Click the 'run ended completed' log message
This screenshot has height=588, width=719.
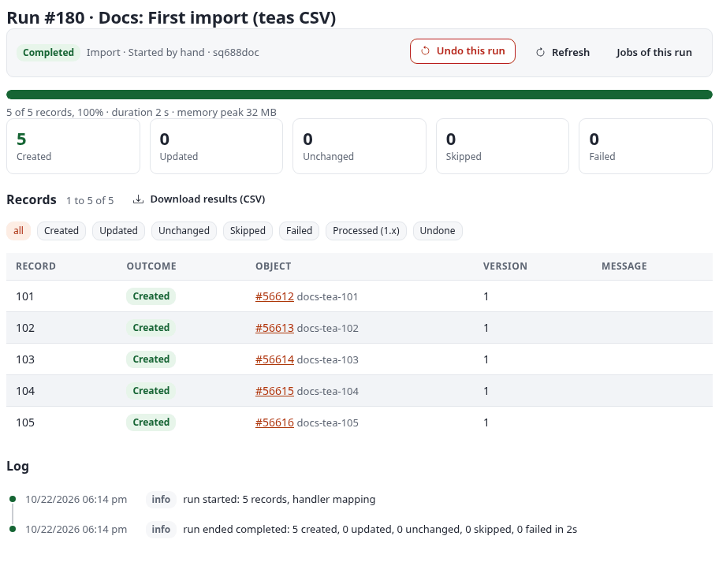pyautogui.click(x=380, y=530)
